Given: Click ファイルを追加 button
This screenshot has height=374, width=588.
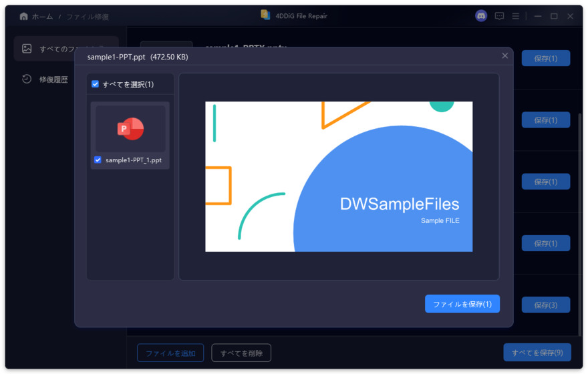Looking at the screenshot, I should pos(170,353).
